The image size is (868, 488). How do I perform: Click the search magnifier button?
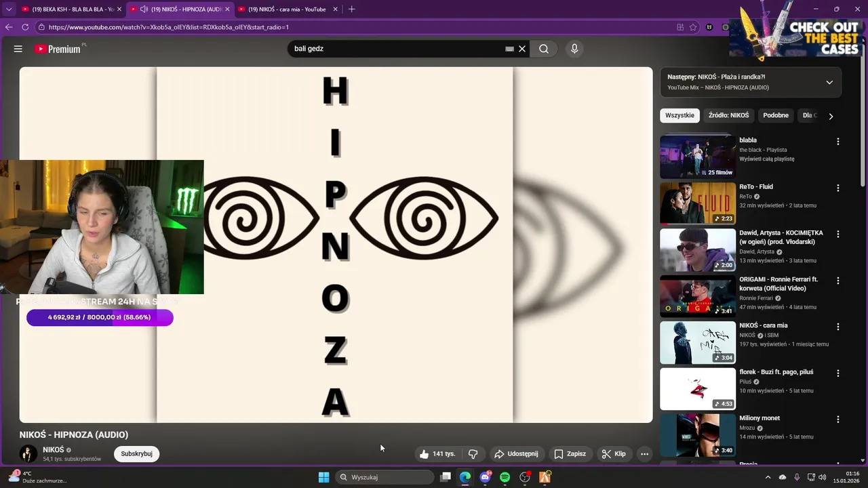544,49
